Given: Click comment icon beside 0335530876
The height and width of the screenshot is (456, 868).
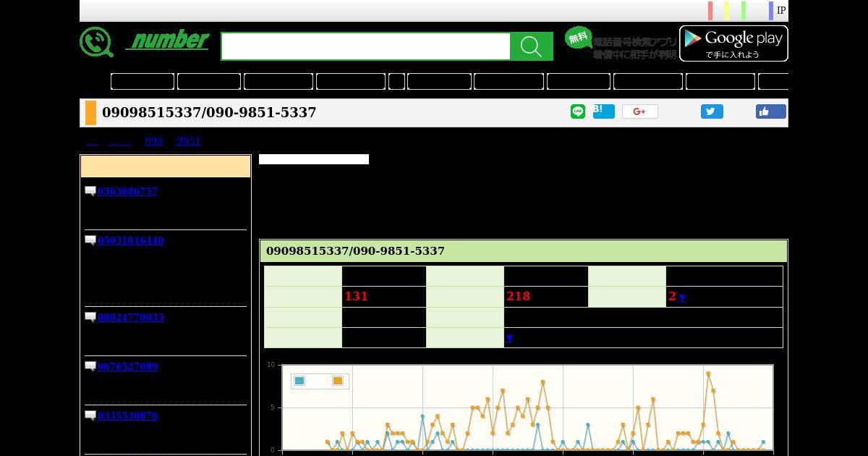Looking at the screenshot, I should [x=90, y=415].
